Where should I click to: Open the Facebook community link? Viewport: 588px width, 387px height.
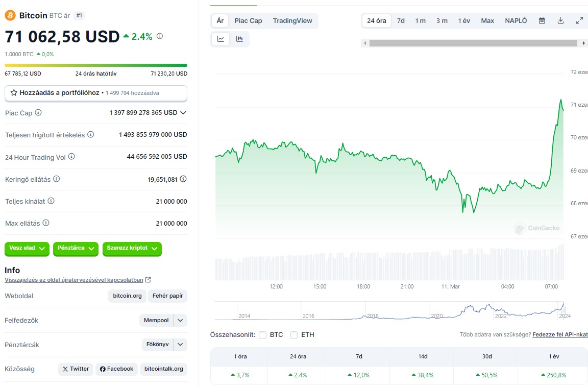(x=116, y=369)
